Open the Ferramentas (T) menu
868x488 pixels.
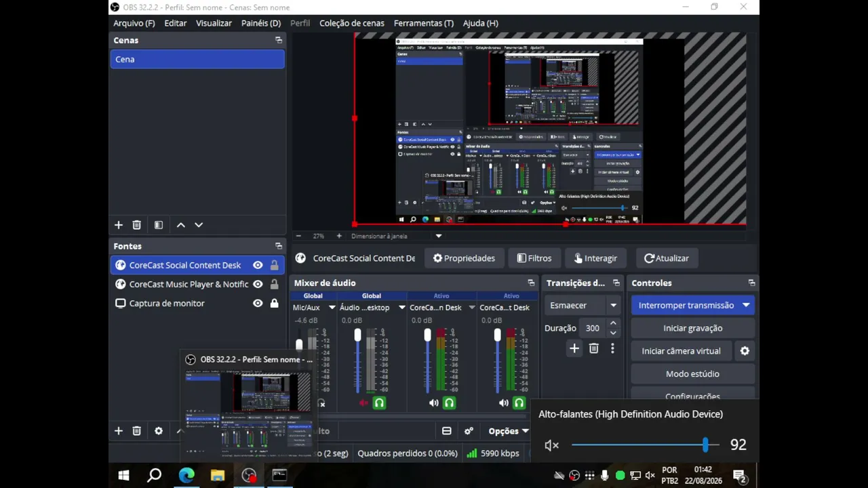pos(424,23)
